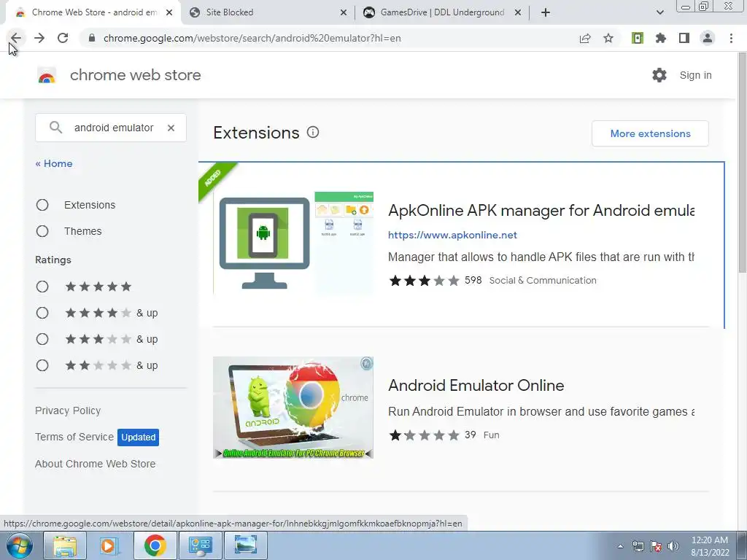Open the tab search chevron
This screenshot has height=560, width=747.
click(659, 12)
